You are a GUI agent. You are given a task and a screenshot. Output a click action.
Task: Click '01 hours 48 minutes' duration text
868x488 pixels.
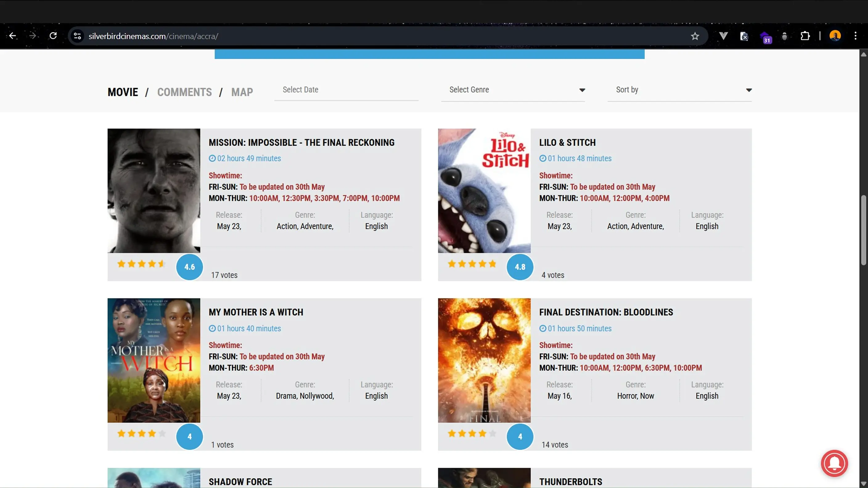coord(579,158)
